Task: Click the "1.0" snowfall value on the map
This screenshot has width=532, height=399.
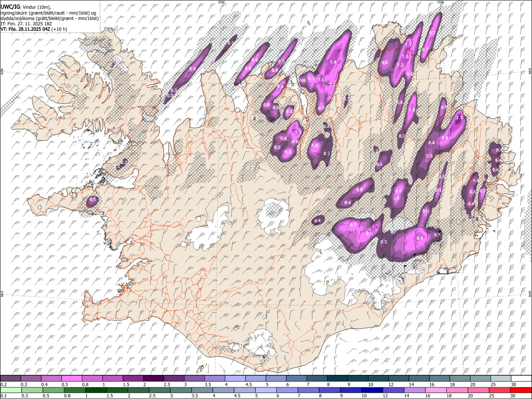Action: (412, 110)
